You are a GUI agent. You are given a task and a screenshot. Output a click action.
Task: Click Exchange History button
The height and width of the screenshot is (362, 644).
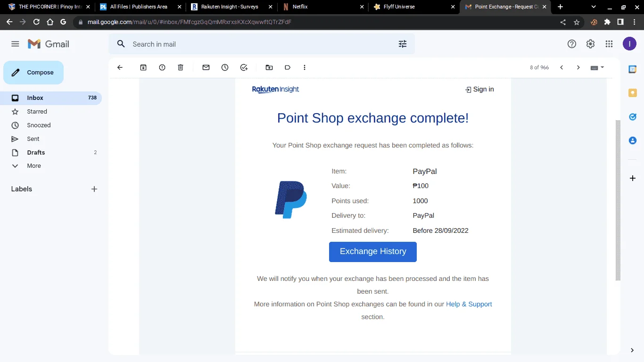tap(373, 252)
